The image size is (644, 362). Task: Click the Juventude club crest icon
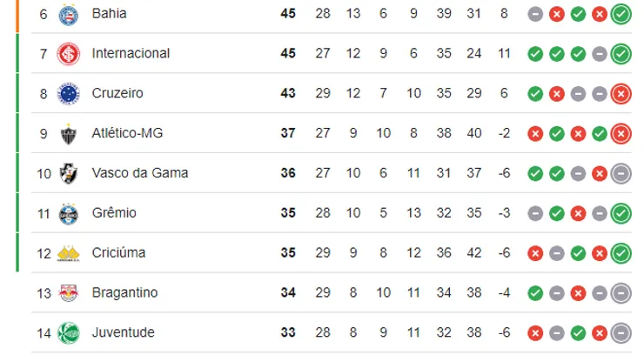pos(67,332)
